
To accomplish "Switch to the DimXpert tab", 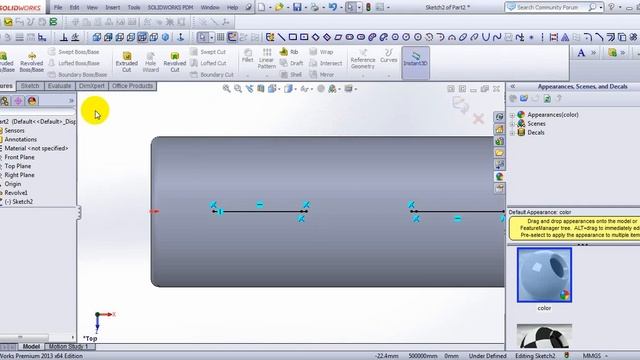I will 92,86.
